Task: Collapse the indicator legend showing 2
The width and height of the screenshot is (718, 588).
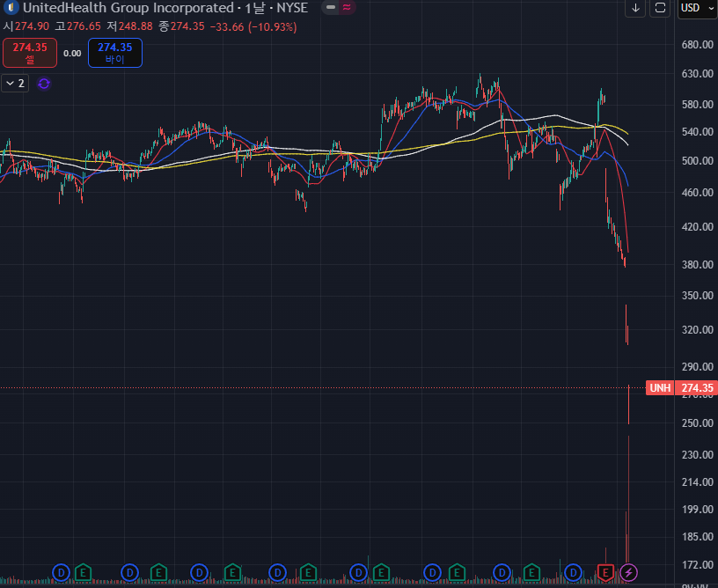Action: pos(16,84)
